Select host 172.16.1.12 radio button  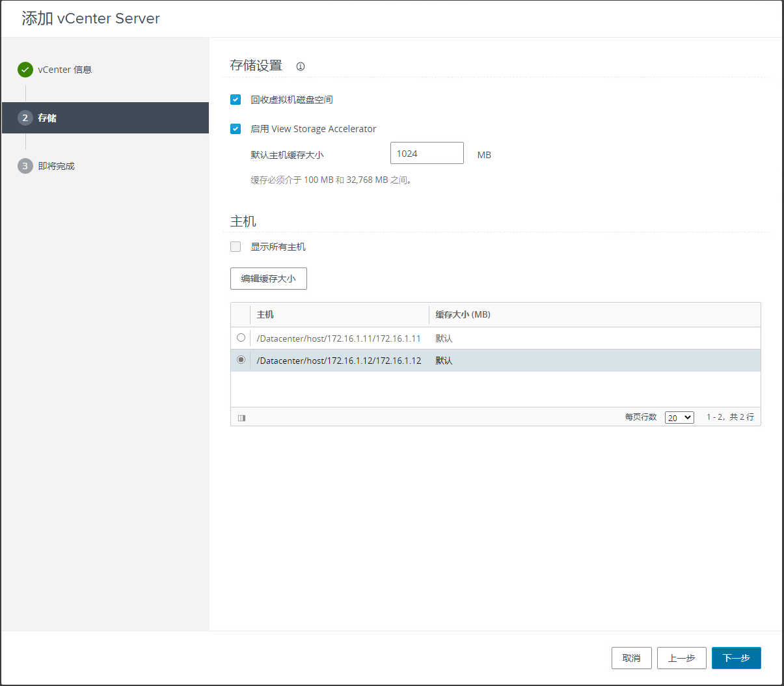tap(241, 360)
